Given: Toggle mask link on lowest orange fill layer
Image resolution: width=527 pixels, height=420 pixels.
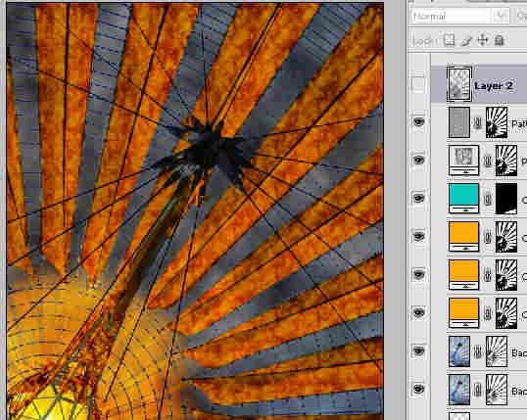Looking at the screenshot, I should point(488,314).
